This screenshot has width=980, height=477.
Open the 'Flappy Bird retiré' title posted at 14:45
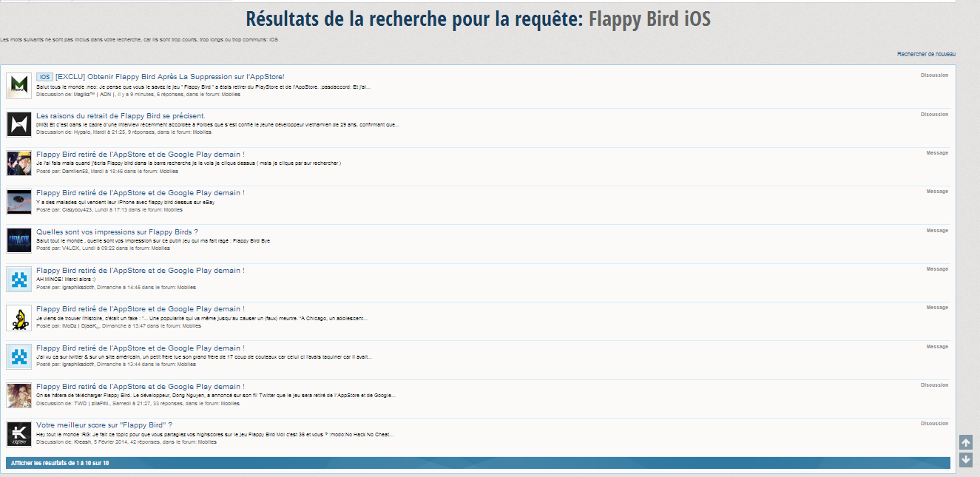click(x=141, y=270)
